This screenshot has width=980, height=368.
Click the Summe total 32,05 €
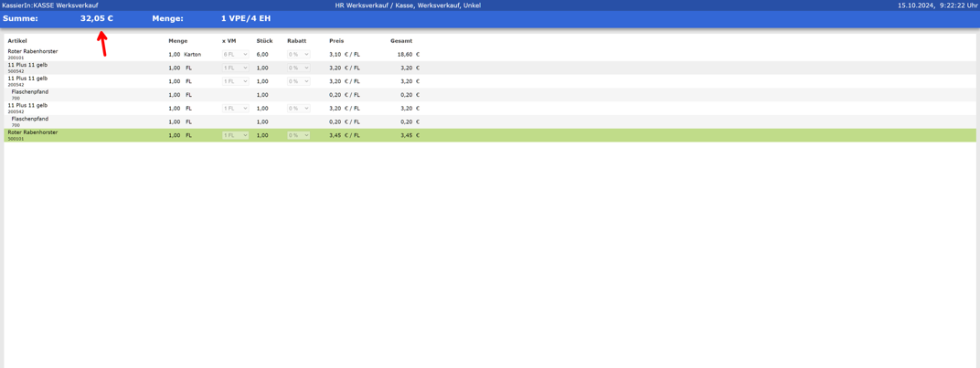(x=96, y=18)
